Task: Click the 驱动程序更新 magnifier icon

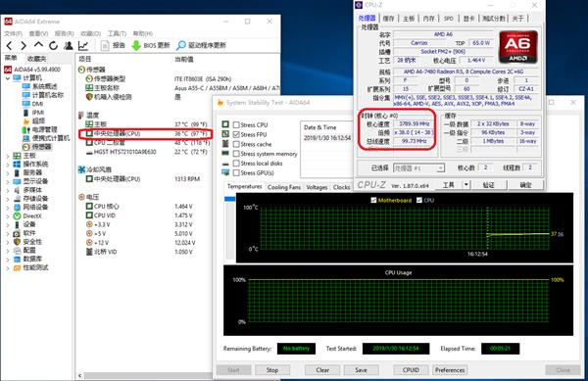Action: click(x=181, y=46)
